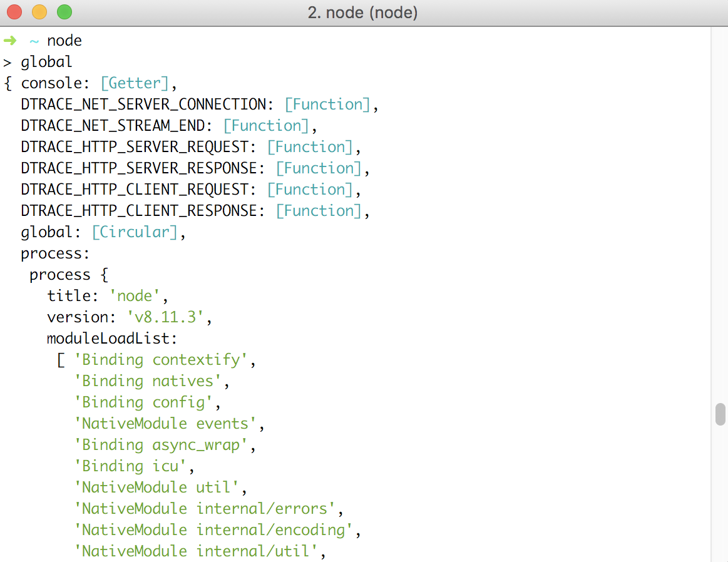
Task: Click the 'Binding async_wrap' entry
Action: [x=161, y=445]
